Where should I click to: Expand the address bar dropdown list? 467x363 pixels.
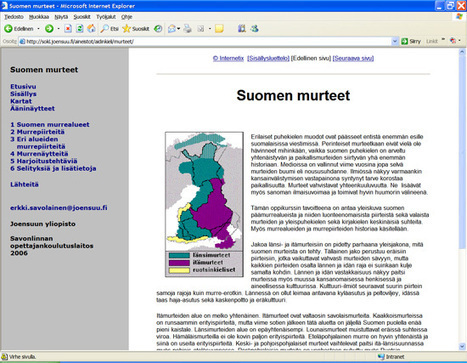(x=395, y=41)
